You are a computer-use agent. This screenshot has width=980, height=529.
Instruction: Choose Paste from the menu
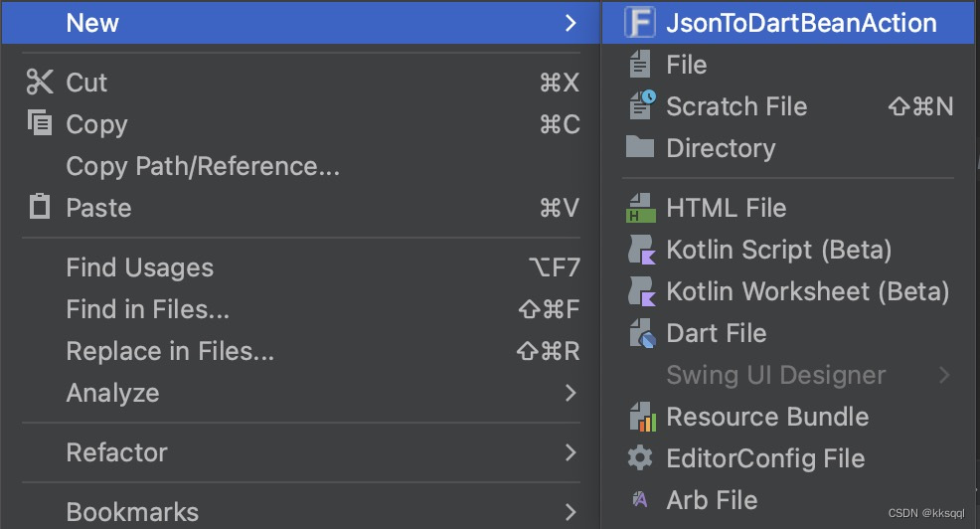300,208
